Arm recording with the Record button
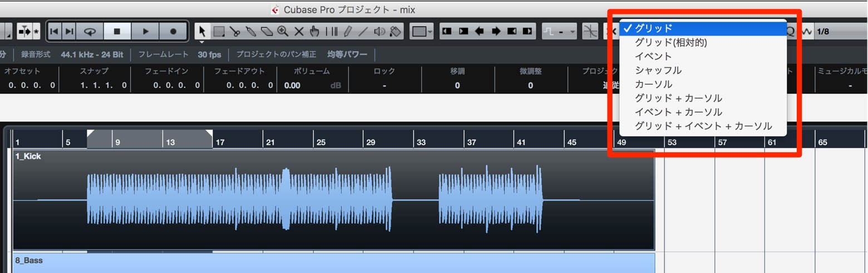Viewport: 868px width, 273px height. pos(174,32)
